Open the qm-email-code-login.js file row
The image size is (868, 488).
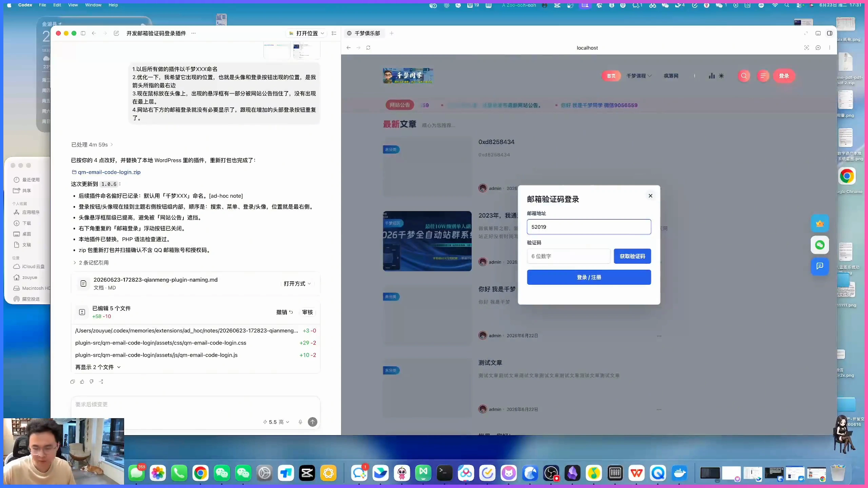pos(195,355)
